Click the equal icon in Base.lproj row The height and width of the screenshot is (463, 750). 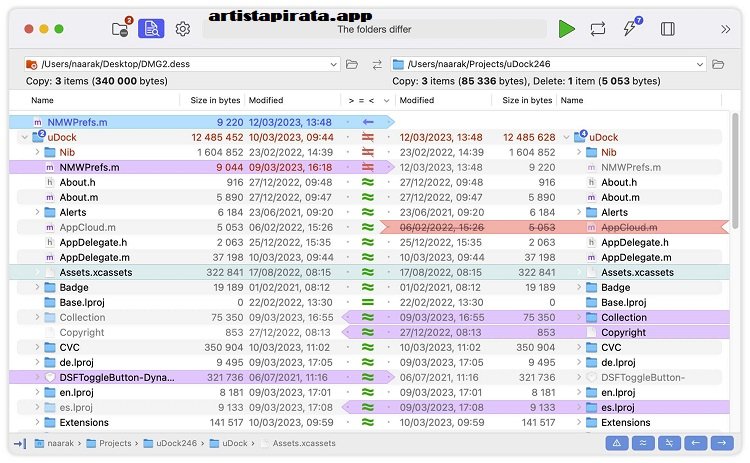[368, 302]
